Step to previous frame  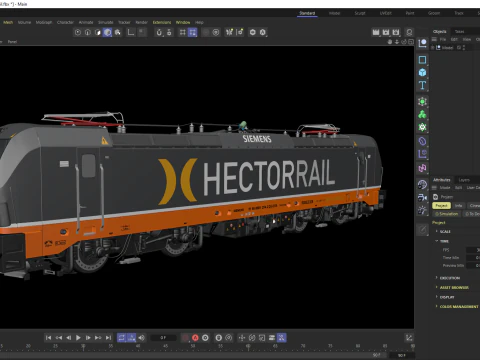coord(68,338)
